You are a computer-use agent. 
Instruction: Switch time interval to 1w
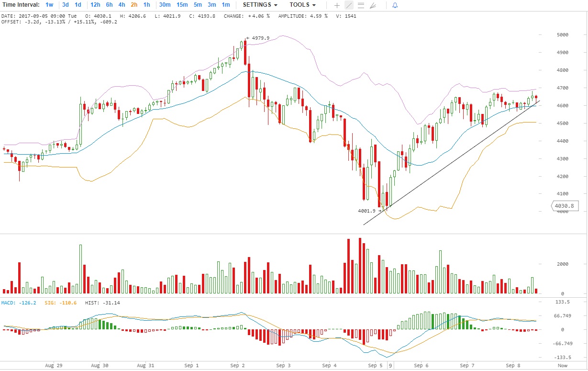click(x=49, y=5)
